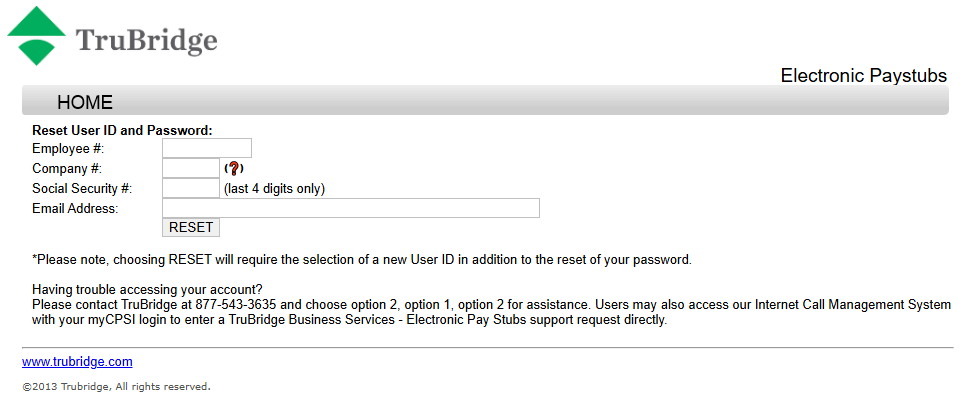Click the TruBridge wordmark text in the logo

pyautogui.click(x=146, y=41)
